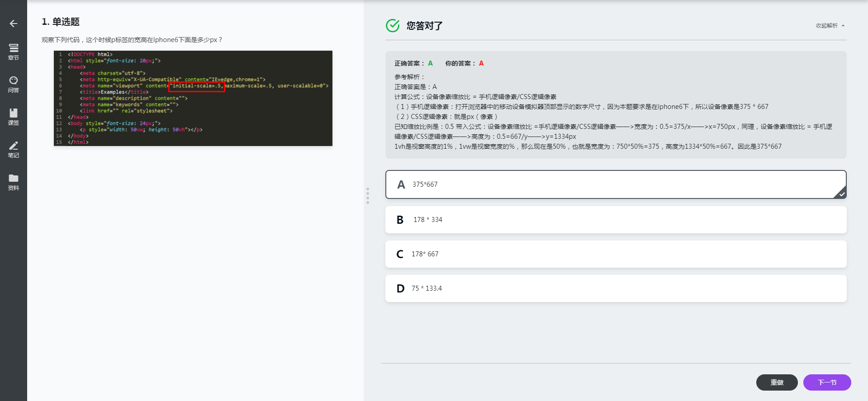
Task: Click the code snippet image
Action: point(193,98)
